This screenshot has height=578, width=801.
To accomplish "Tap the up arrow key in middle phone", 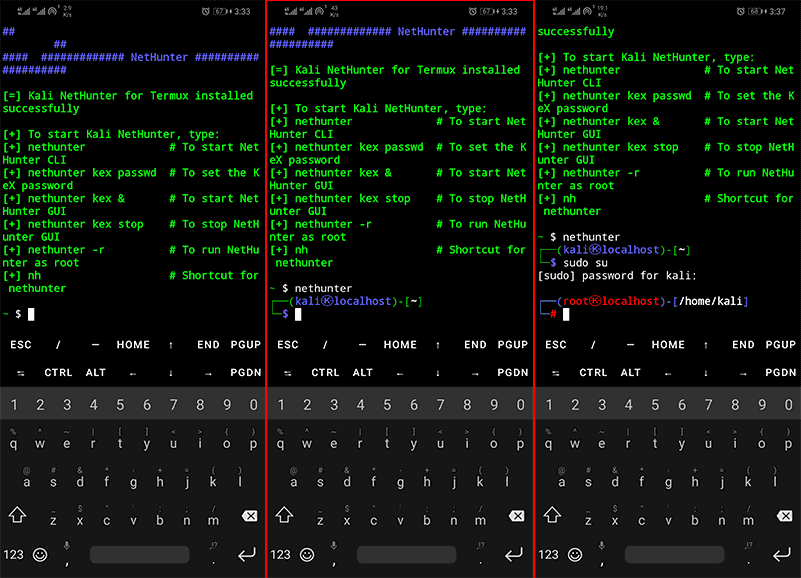I will 438,345.
